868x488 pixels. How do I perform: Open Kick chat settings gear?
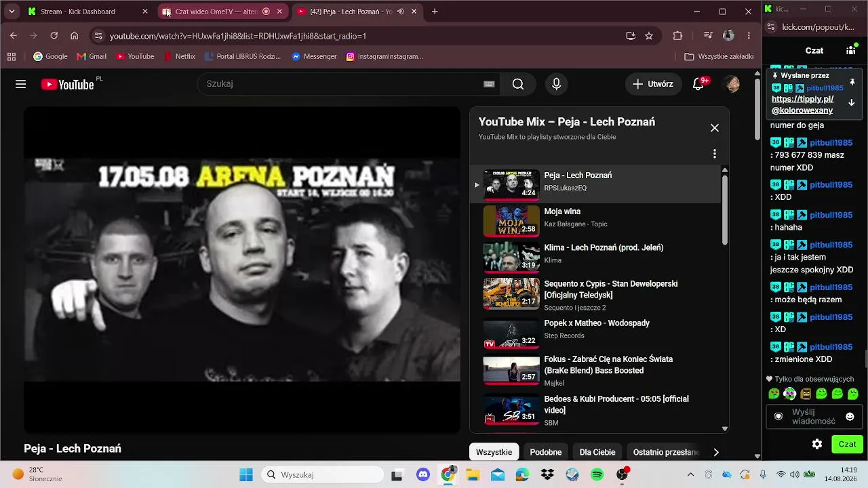[x=817, y=444]
